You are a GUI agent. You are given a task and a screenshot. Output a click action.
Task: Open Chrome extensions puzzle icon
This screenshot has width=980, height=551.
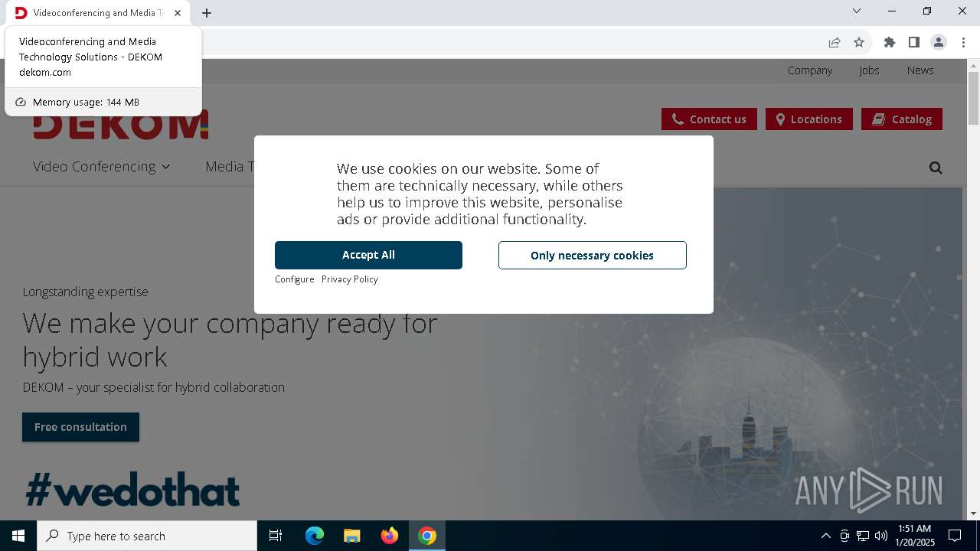pyautogui.click(x=889, y=42)
